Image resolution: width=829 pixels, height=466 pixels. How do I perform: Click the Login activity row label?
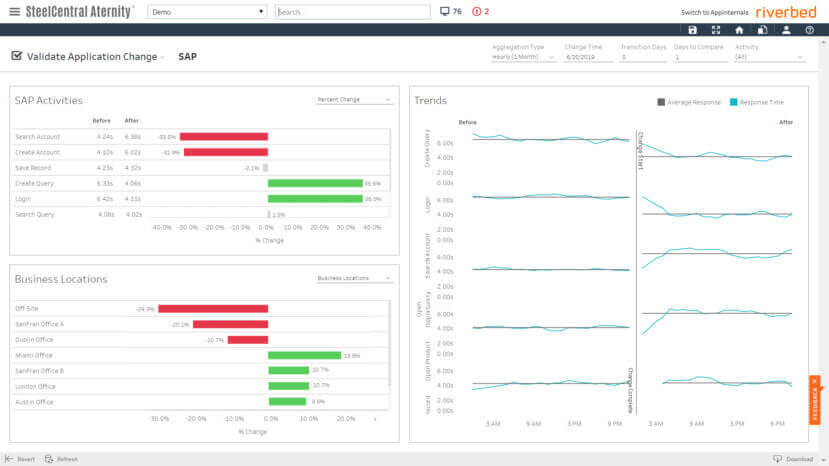tap(23, 199)
